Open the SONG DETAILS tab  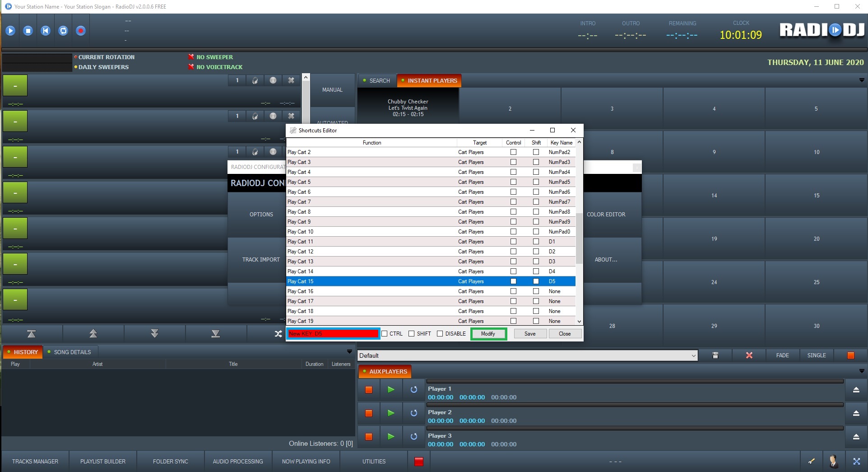click(x=72, y=352)
